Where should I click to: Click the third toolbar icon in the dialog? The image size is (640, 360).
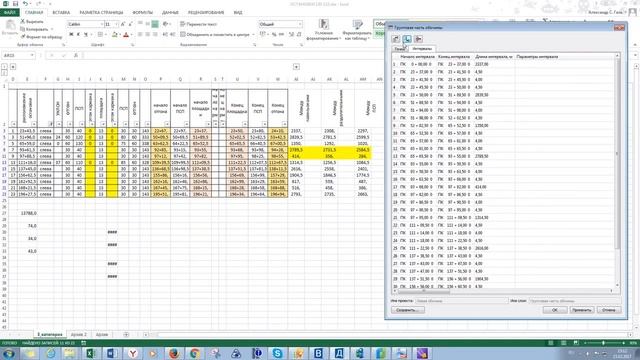point(418,39)
